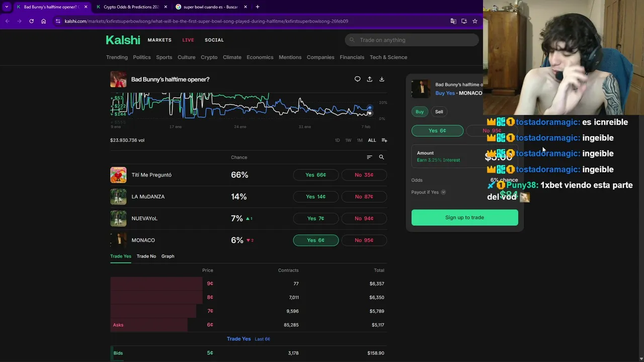Switch to Trade No tab
Image resolution: width=644 pixels, height=362 pixels.
[x=146, y=256]
